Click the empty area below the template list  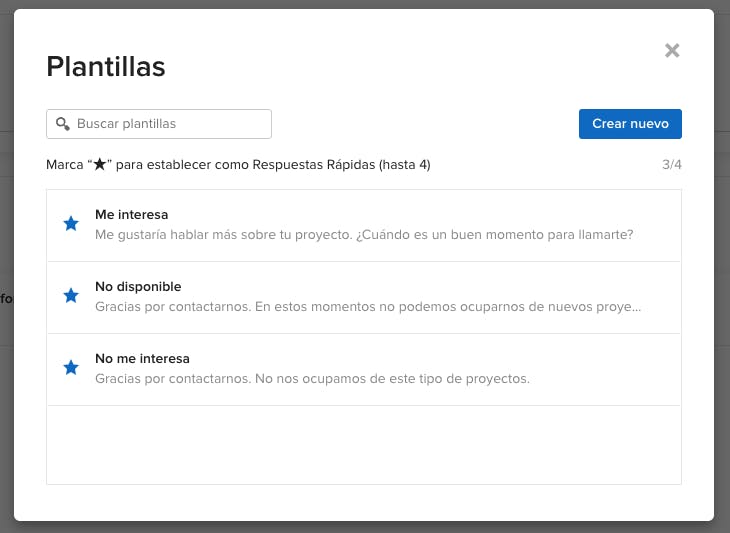click(x=364, y=445)
